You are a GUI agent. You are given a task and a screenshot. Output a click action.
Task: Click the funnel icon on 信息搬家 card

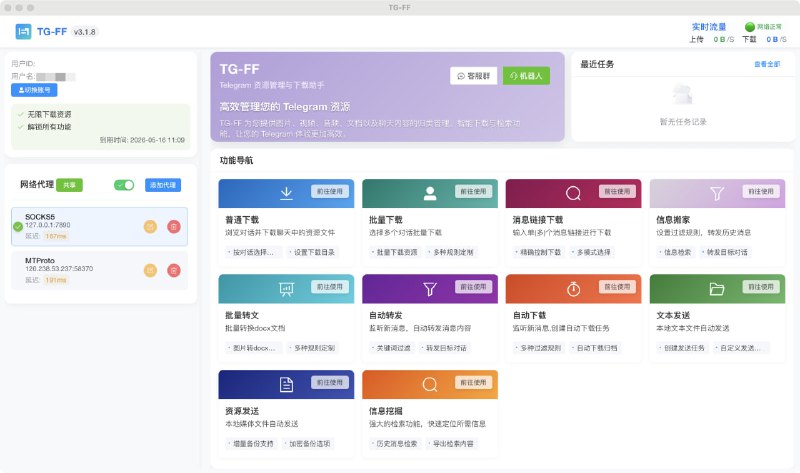717,193
